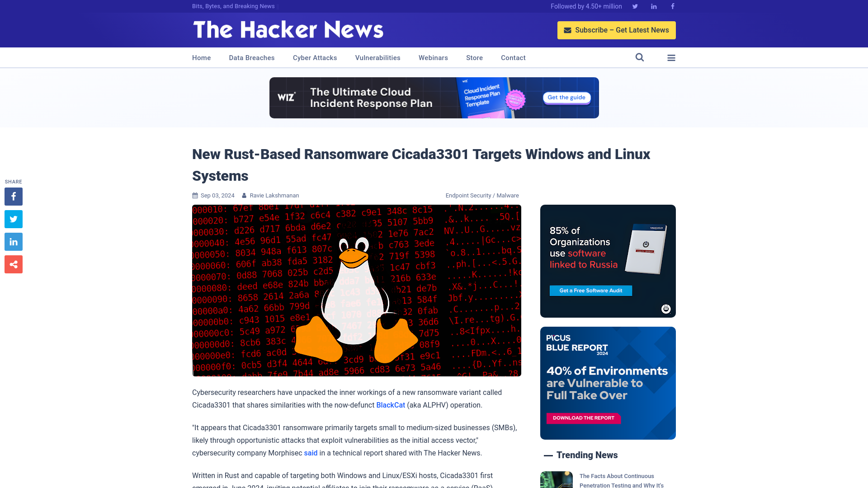Expand the Vulnerabilities navigation dropdown
868x488 pixels.
[x=377, y=57]
